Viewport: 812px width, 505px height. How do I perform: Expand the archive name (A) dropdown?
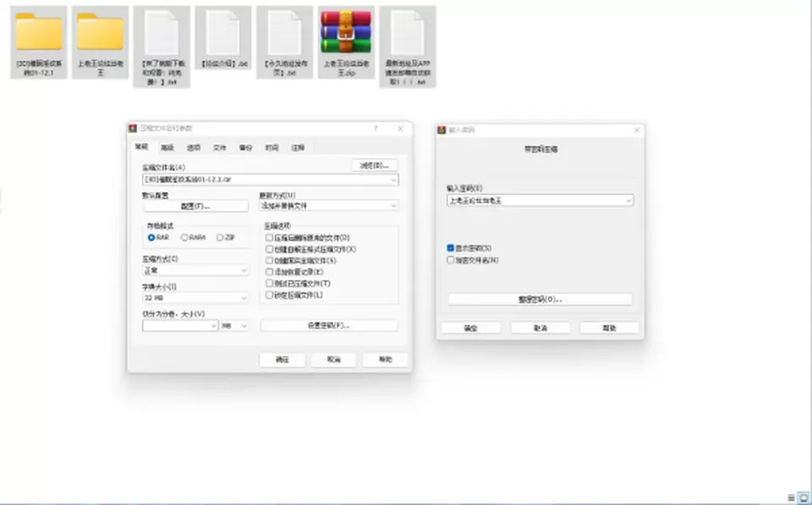point(393,179)
